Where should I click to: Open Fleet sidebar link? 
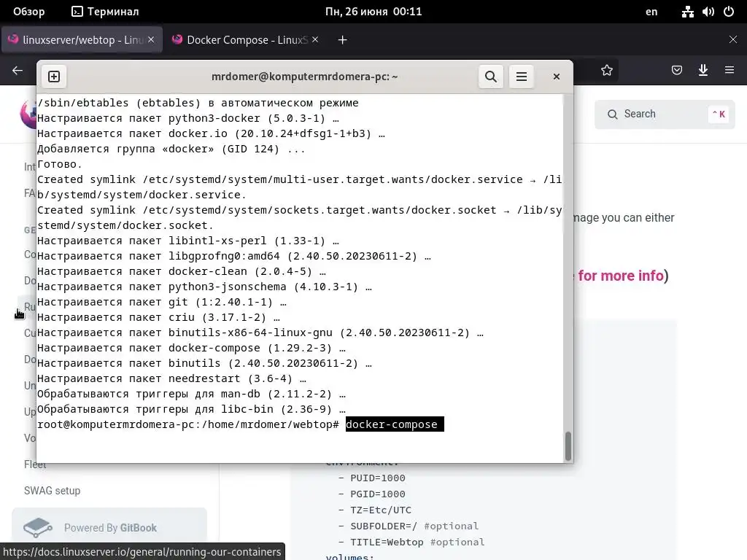tap(35, 464)
